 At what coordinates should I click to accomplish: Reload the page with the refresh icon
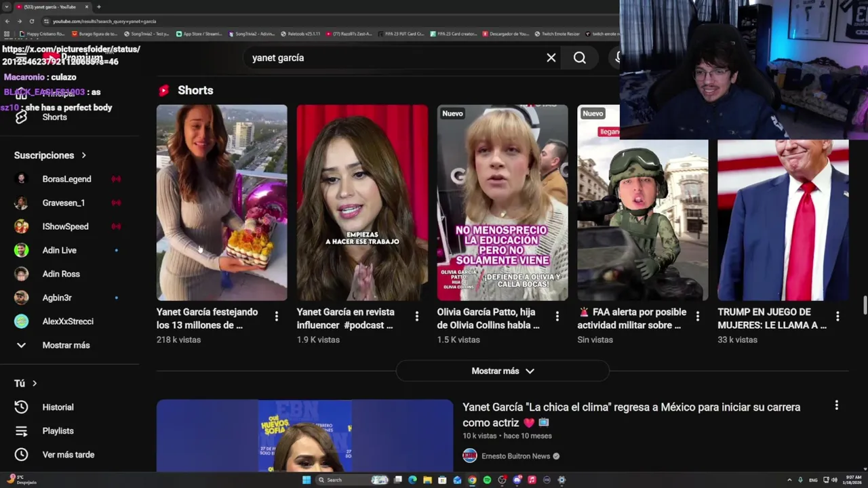coord(31,21)
